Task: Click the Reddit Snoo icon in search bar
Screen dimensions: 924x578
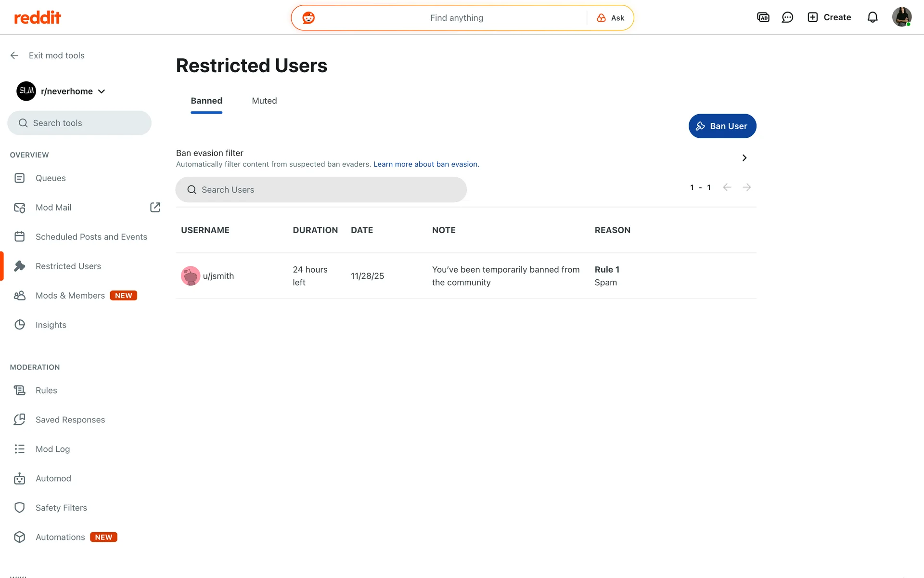Action: click(x=308, y=18)
